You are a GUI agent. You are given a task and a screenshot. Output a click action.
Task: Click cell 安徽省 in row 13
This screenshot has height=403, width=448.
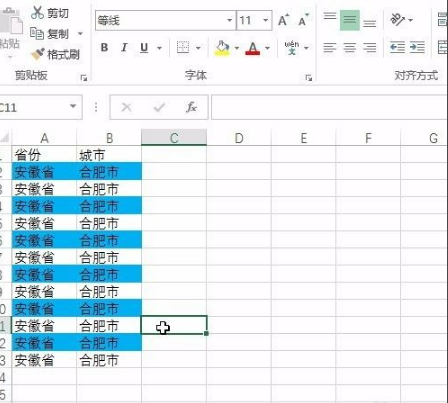tap(44, 360)
